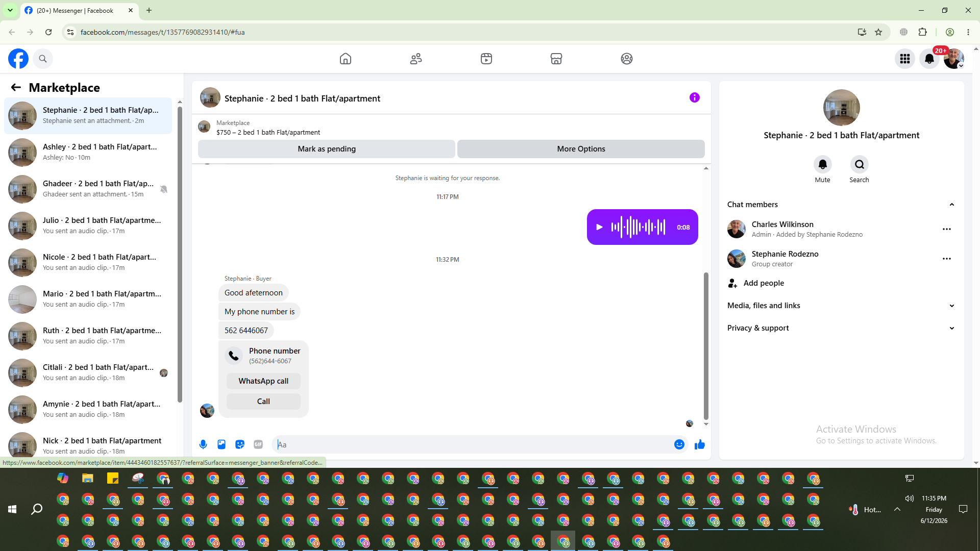
Task: Go to Facebook Home feed icon
Action: (x=346, y=59)
